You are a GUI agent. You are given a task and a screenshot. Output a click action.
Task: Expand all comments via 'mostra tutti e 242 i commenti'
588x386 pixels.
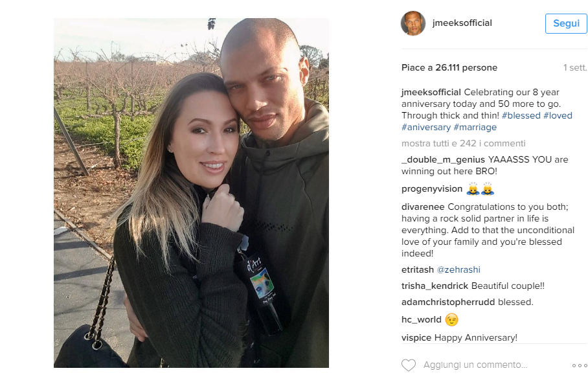point(464,143)
